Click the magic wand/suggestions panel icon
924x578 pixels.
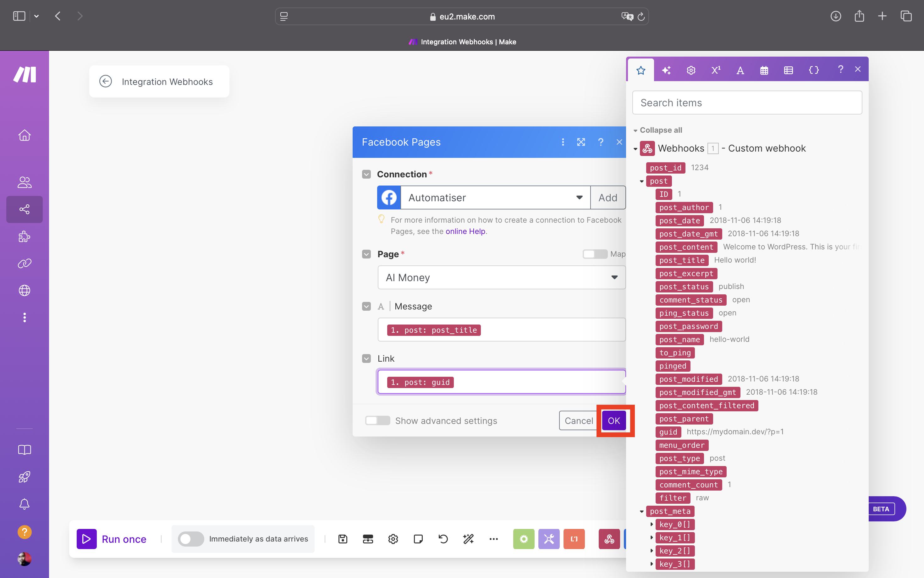coord(666,70)
